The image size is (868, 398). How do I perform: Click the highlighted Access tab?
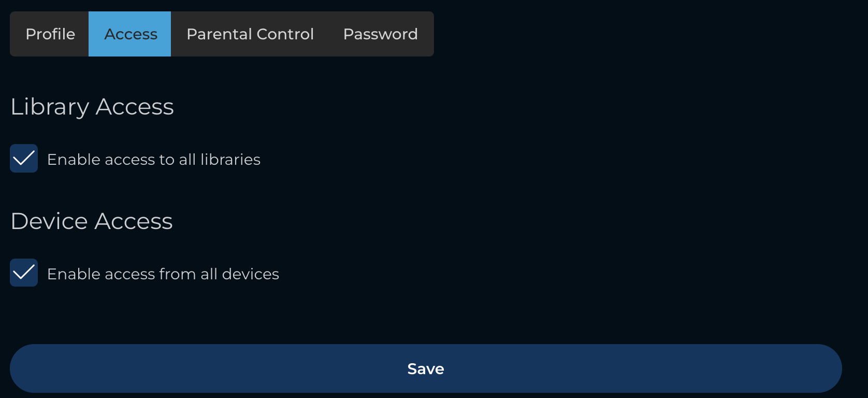(x=130, y=34)
